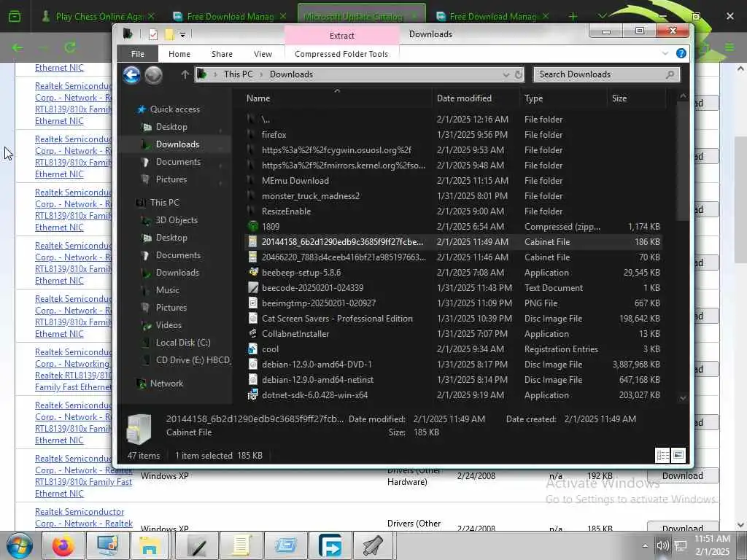Open the Windows Start button
The image size is (747, 560).
coord(20,545)
